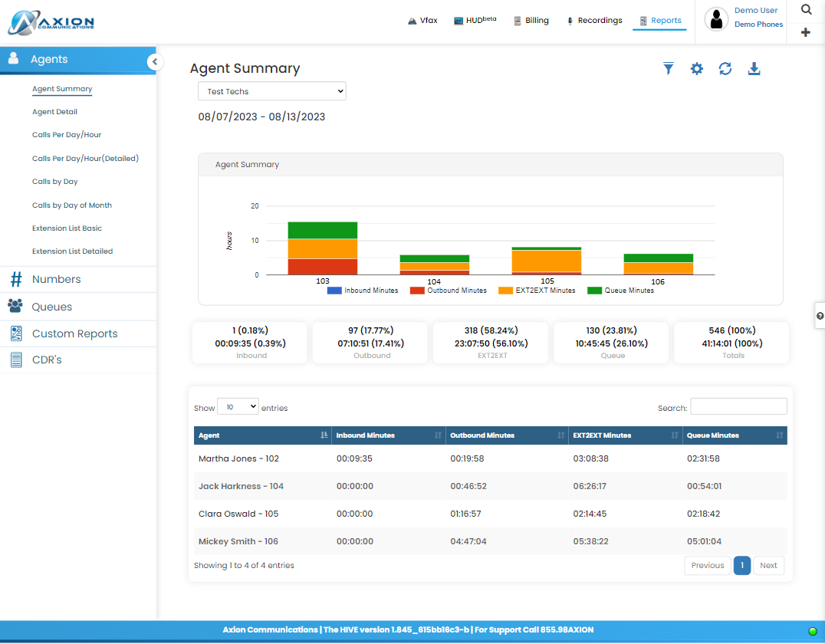Refresh the Agent Summary report
825x644 pixels.
point(725,68)
